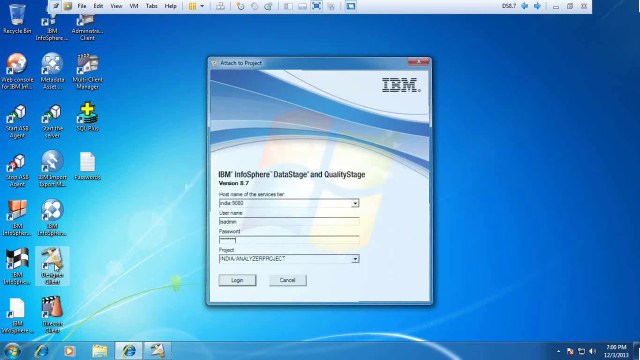Click the Designer Client taskbar button

[157, 351]
